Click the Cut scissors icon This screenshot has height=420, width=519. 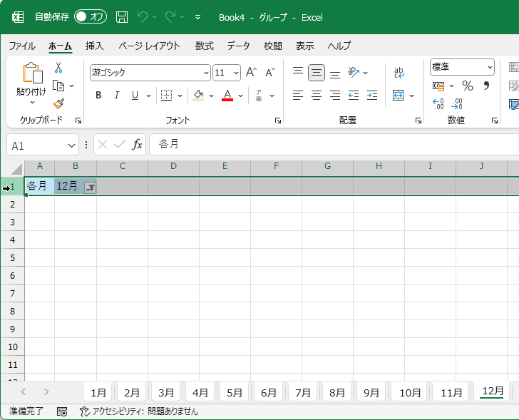(x=58, y=68)
